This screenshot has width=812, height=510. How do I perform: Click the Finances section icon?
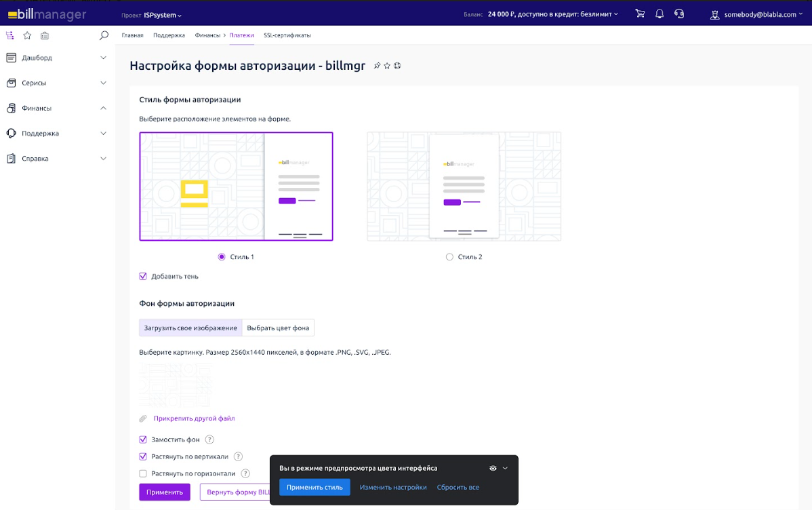point(12,108)
